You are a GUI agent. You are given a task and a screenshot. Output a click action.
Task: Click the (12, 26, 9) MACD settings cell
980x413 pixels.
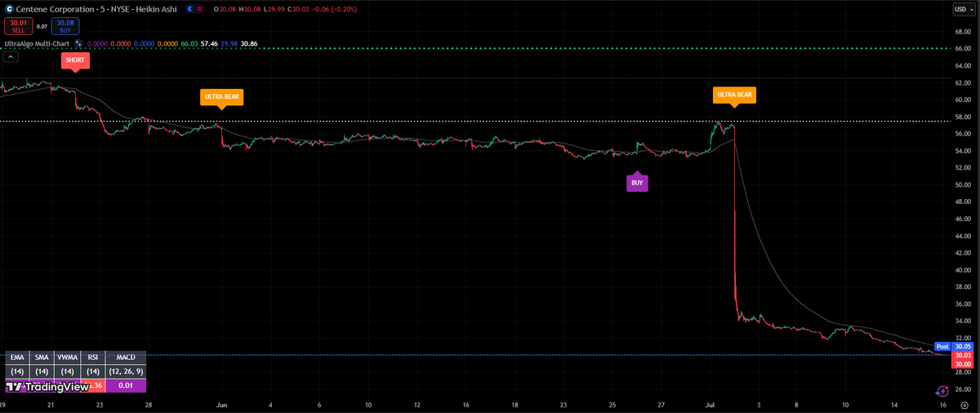click(126, 371)
